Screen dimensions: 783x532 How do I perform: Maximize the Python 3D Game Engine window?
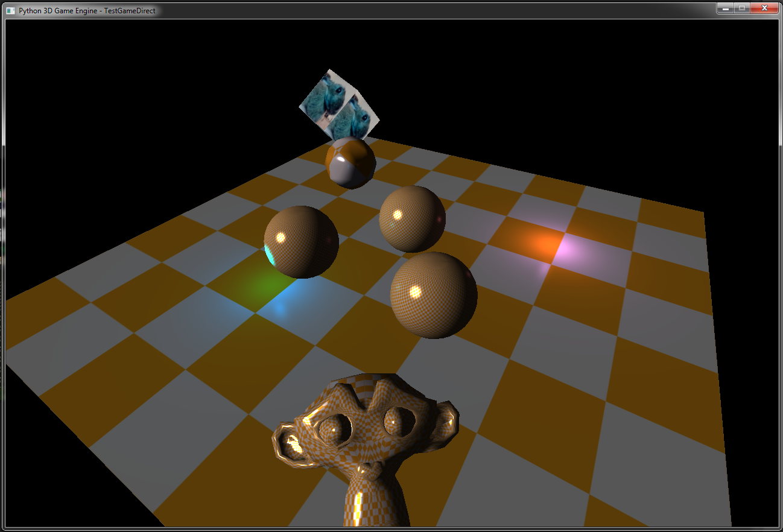coord(741,8)
